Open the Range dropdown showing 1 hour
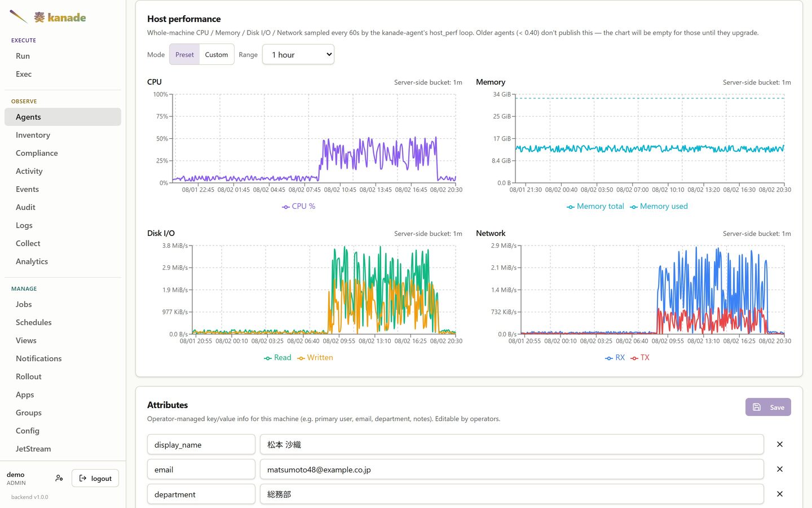This screenshot has width=812, height=508. tap(298, 55)
